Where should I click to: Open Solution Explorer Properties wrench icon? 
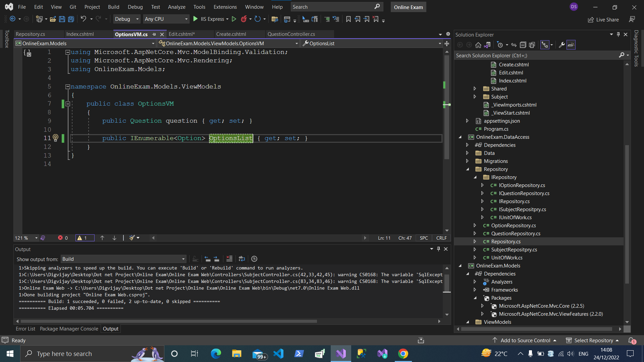click(x=562, y=45)
